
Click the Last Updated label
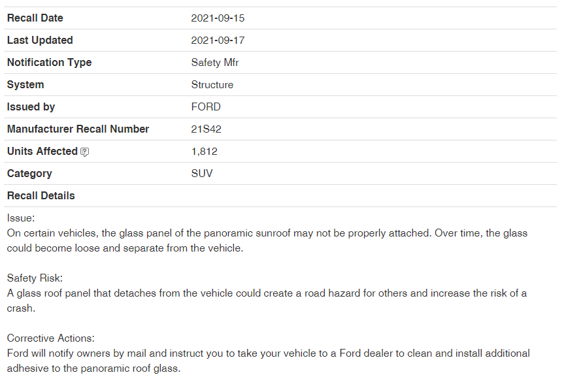40,41
